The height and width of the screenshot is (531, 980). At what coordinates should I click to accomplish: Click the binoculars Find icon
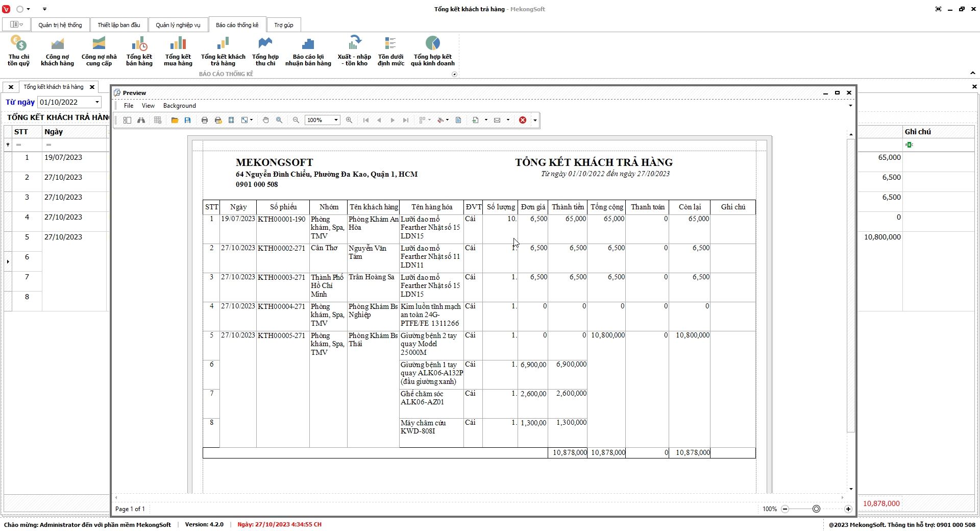[x=141, y=120]
